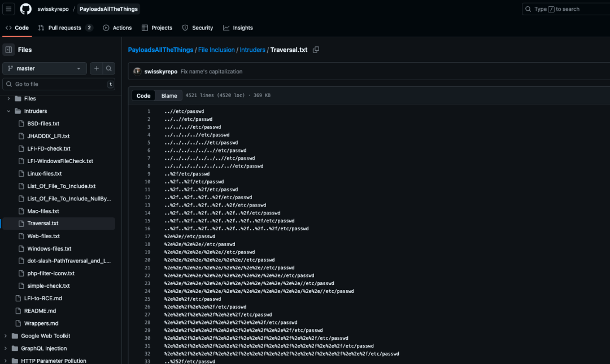Collapse the file tree panel icon
This screenshot has height=364, width=610.
click(x=8, y=50)
